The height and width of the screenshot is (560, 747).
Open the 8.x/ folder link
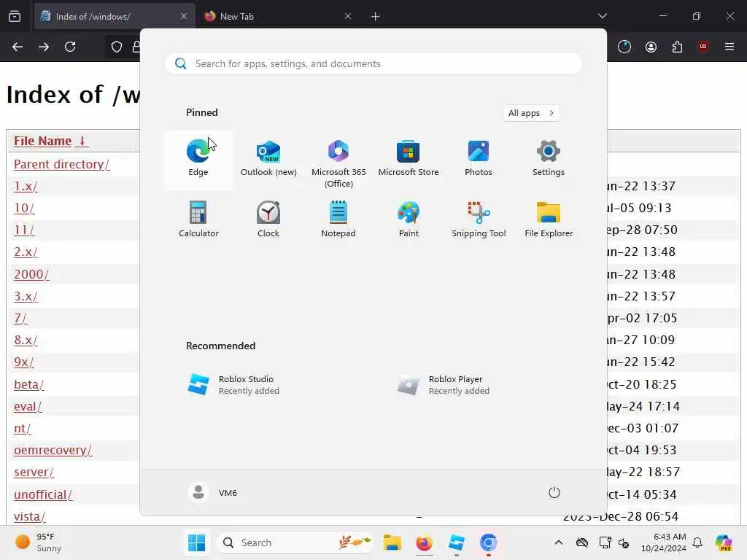point(26,340)
